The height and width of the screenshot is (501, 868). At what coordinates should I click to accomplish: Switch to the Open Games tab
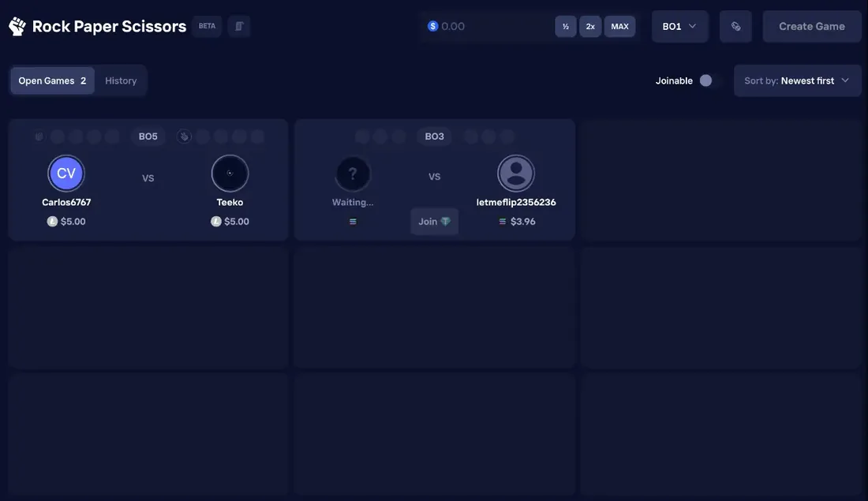pos(53,80)
